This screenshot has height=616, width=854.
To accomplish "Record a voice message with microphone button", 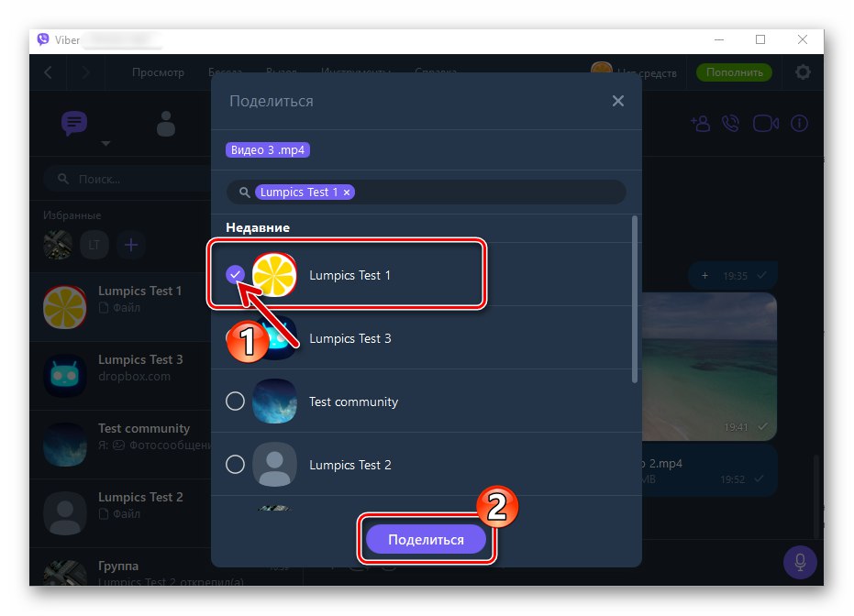I will (800, 562).
